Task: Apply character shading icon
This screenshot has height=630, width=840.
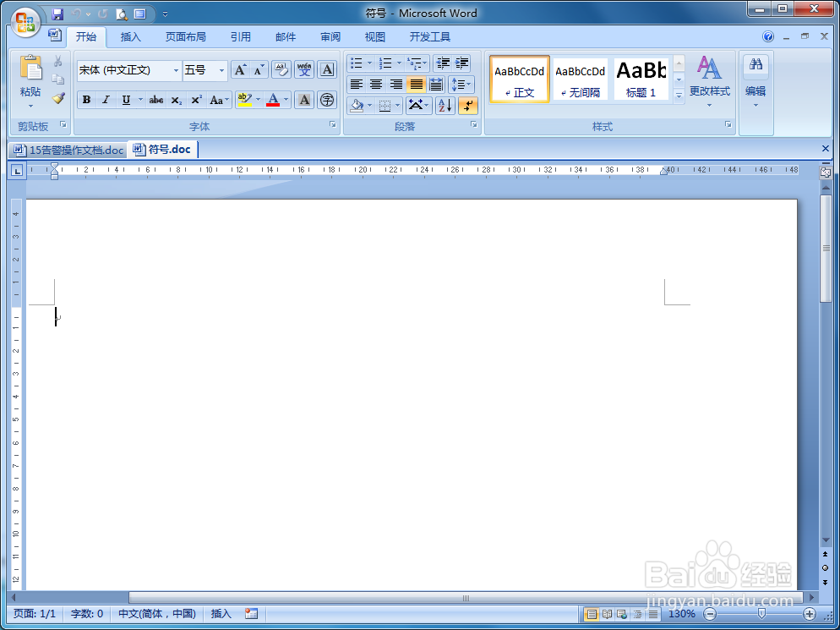Action: 304,100
